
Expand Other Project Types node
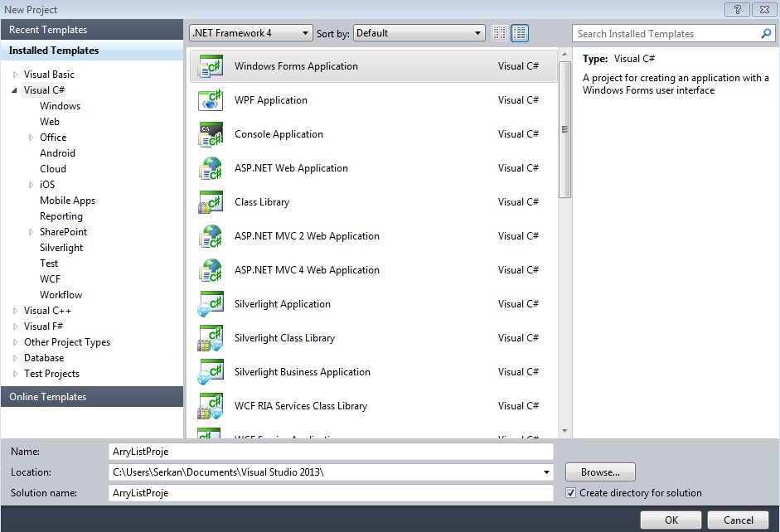coord(15,342)
